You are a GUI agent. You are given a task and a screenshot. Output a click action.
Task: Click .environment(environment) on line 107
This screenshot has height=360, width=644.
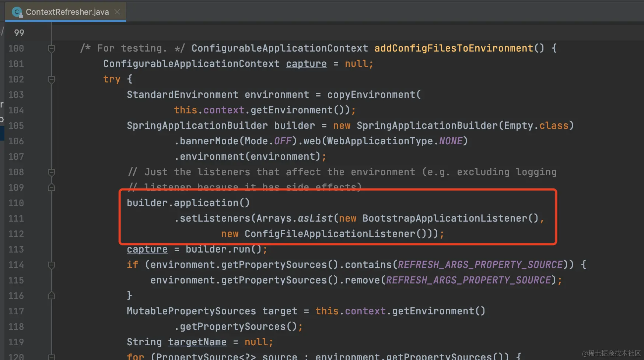pyautogui.click(x=247, y=156)
